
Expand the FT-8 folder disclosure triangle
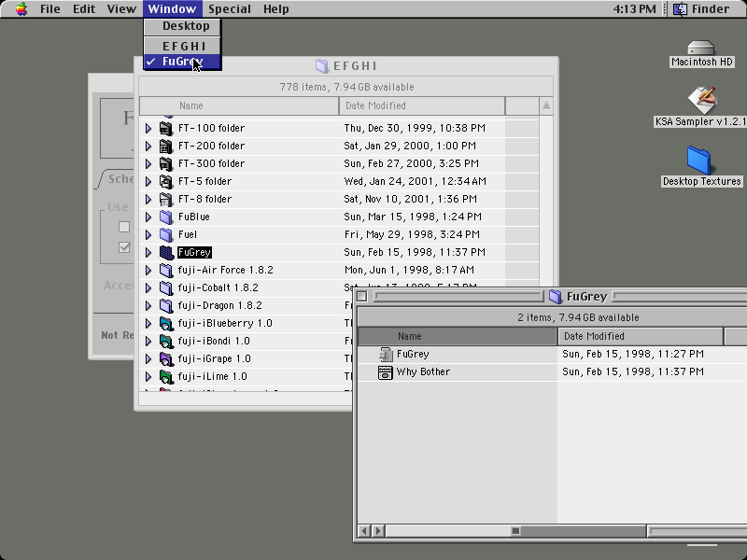tap(148, 199)
